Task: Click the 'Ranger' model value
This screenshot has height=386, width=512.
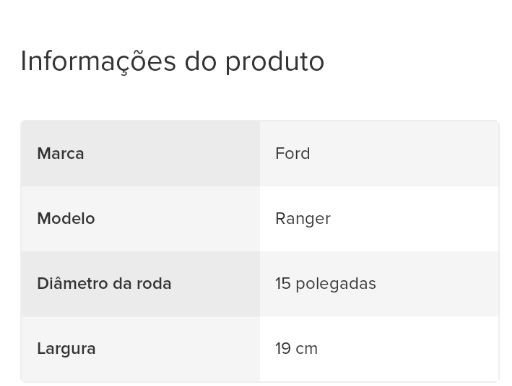Action: coord(303,219)
